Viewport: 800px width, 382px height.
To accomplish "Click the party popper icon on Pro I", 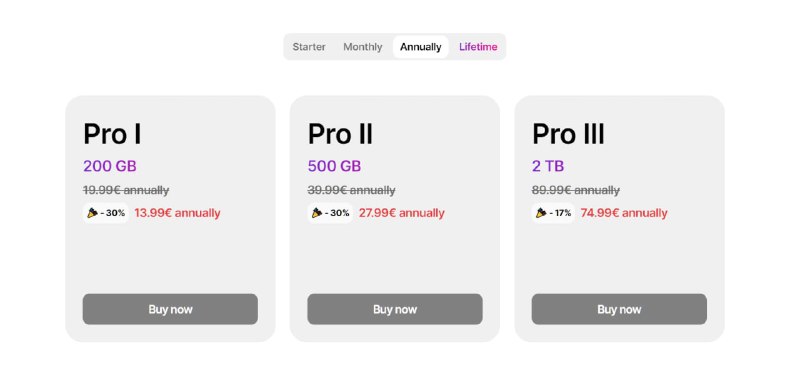I will click(x=92, y=213).
